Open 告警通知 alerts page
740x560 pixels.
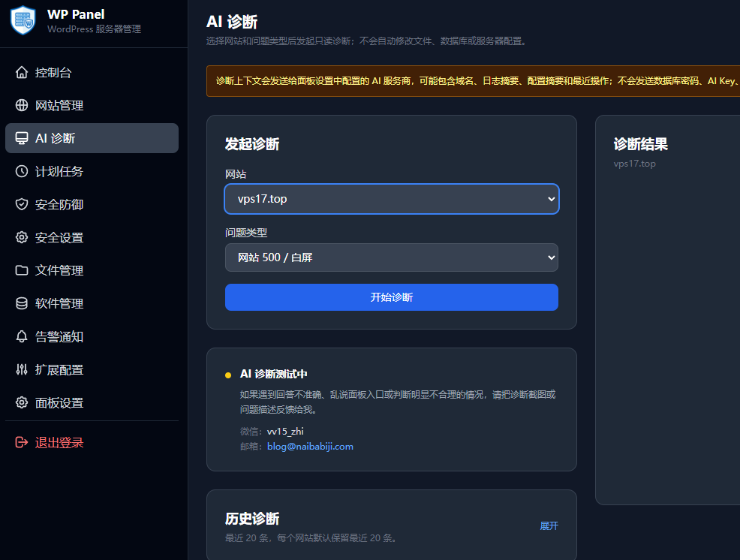[x=92, y=336]
